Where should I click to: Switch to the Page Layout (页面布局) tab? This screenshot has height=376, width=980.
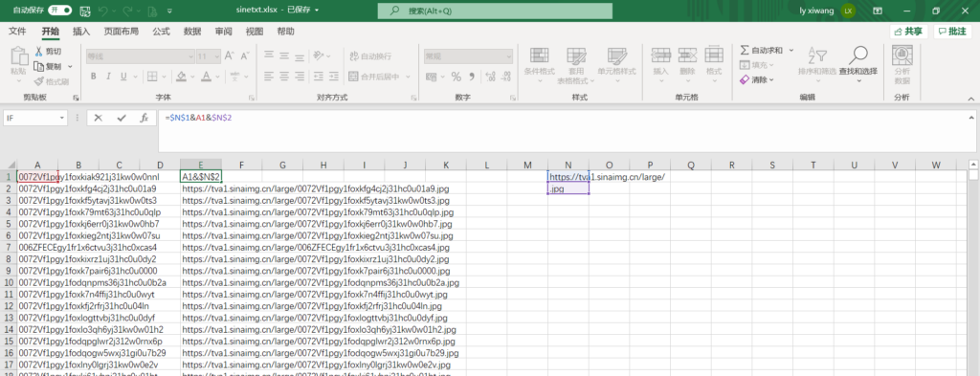(x=122, y=32)
